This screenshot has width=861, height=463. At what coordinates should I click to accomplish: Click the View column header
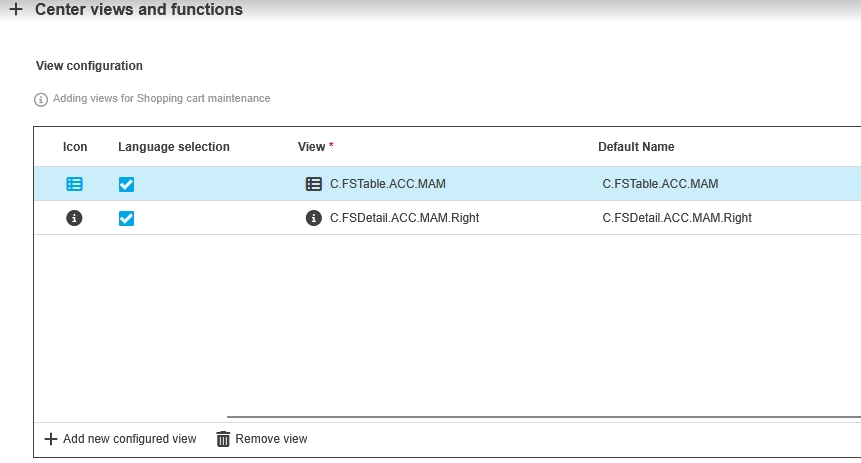pyautogui.click(x=312, y=147)
